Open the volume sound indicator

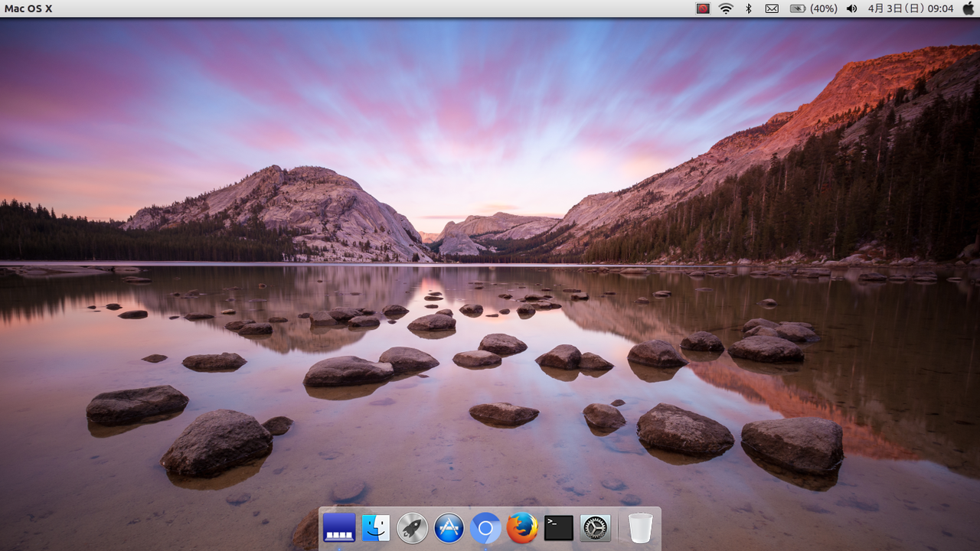[851, 8]
